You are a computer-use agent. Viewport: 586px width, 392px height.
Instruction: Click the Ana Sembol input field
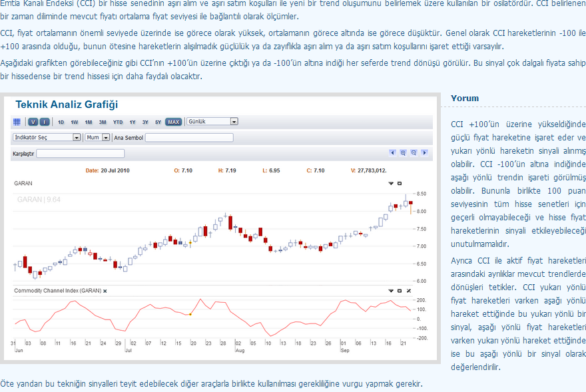tap(189, 138)
